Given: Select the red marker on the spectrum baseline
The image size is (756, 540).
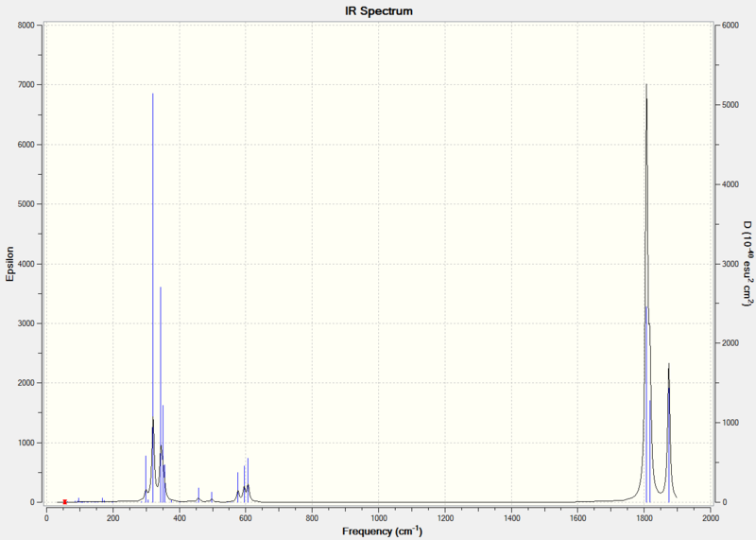Looking at the screenshot, I should (x=64, y=502).
